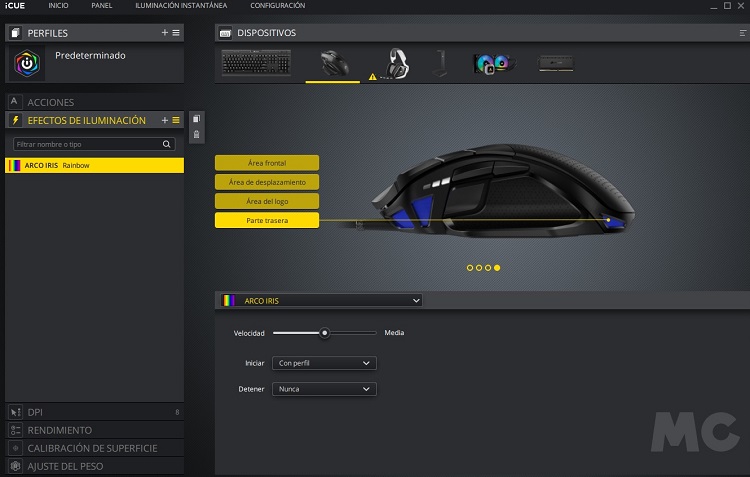Click the copy lighting effect icon
Screen dimensions: 750x477
point(196,119)
